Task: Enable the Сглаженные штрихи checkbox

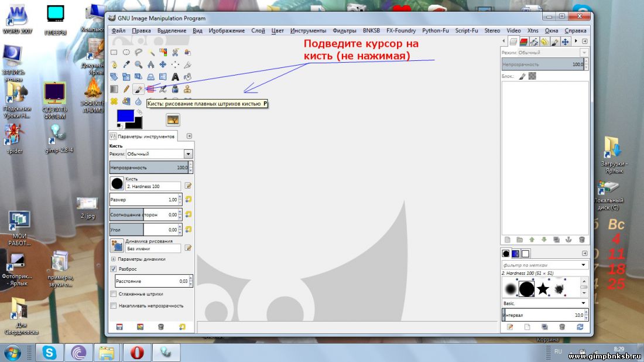Action: point(114,294)
